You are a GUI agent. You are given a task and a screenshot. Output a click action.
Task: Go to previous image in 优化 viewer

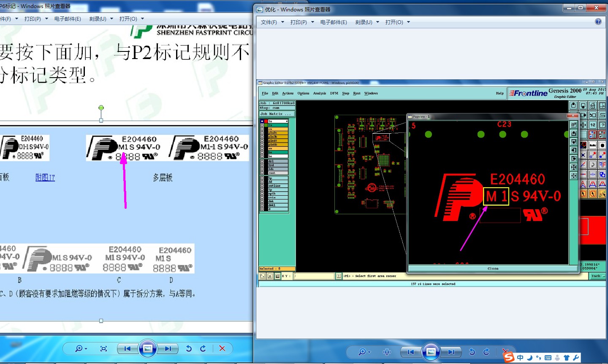[x=410, y=352]
